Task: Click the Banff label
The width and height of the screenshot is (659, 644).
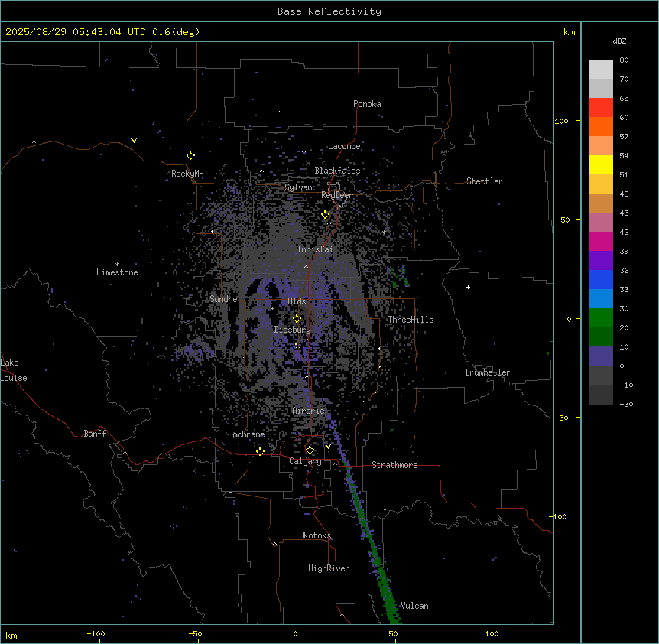Action: [95, 434]
